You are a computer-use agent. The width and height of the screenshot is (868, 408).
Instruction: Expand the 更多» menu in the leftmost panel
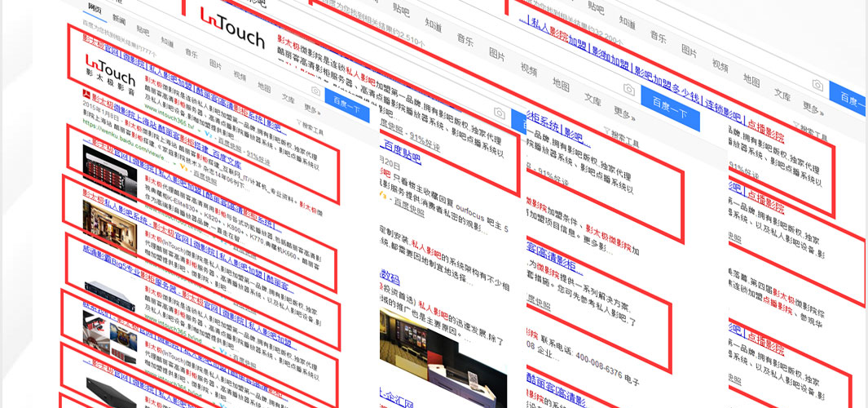(x=312, y=108)
